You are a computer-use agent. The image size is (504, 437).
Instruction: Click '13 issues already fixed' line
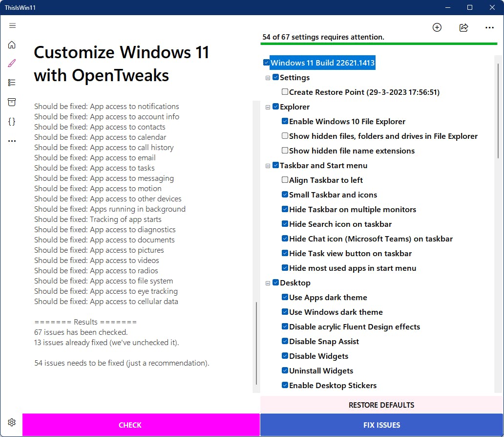point(106,342)
